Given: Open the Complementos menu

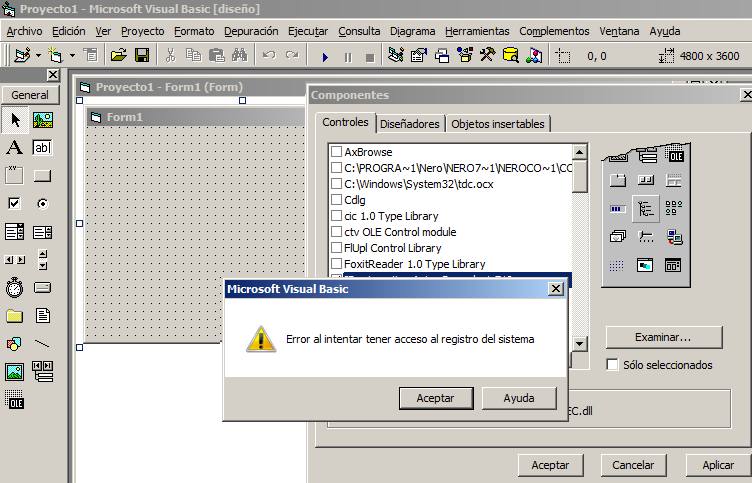Looking at the screenshot, I should tap(554, 31).
